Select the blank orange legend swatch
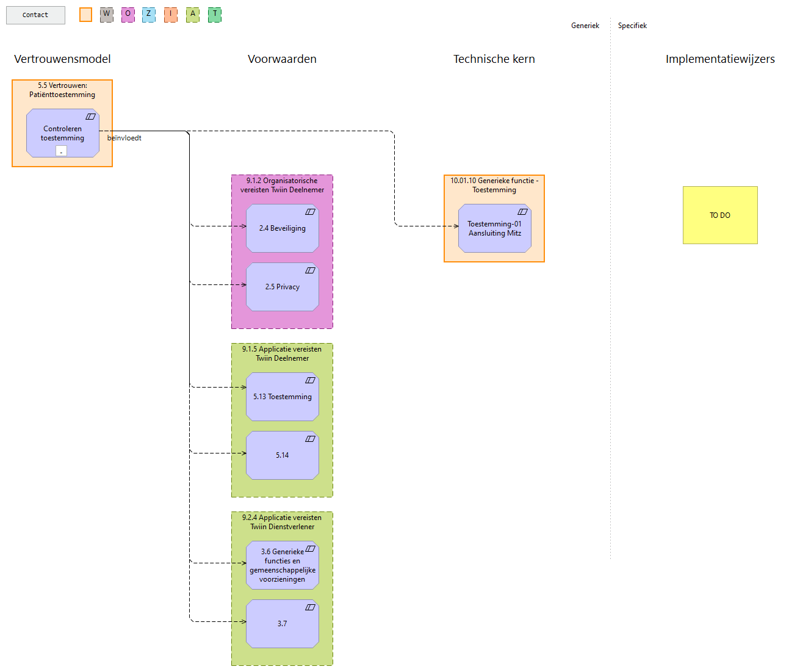789x672 pixels. point(86,15)
